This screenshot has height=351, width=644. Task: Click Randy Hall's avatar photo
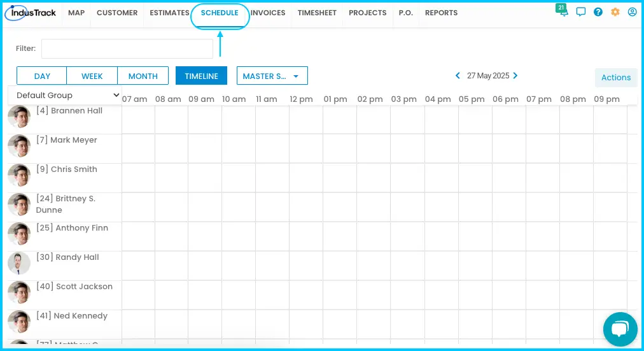(x=19, y=263)
